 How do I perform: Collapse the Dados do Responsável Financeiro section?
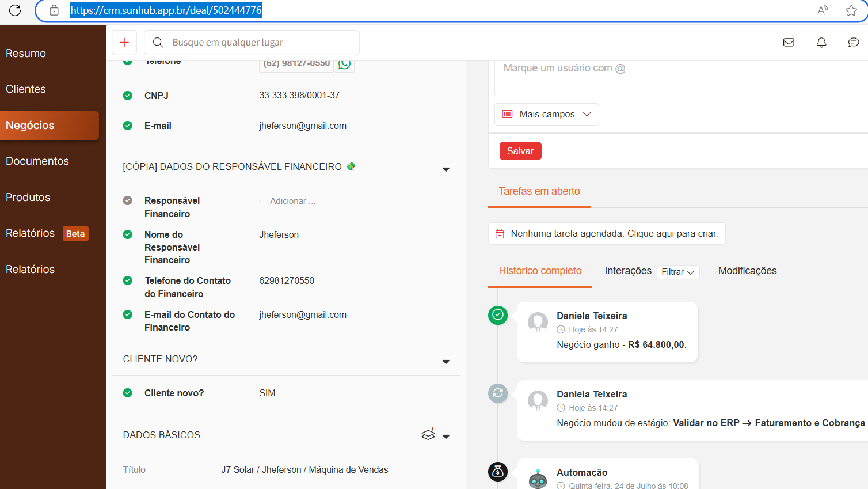[x=446, y=169]
